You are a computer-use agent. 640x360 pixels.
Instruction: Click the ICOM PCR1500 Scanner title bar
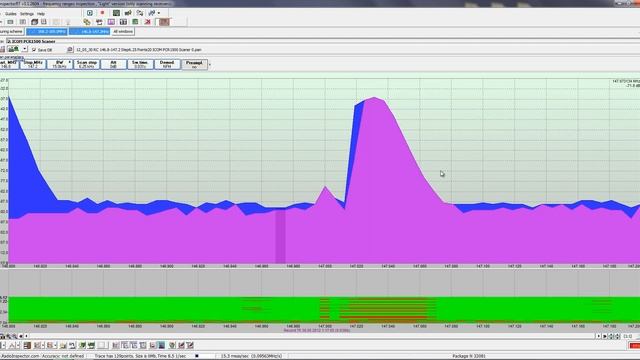pos(322,41)
